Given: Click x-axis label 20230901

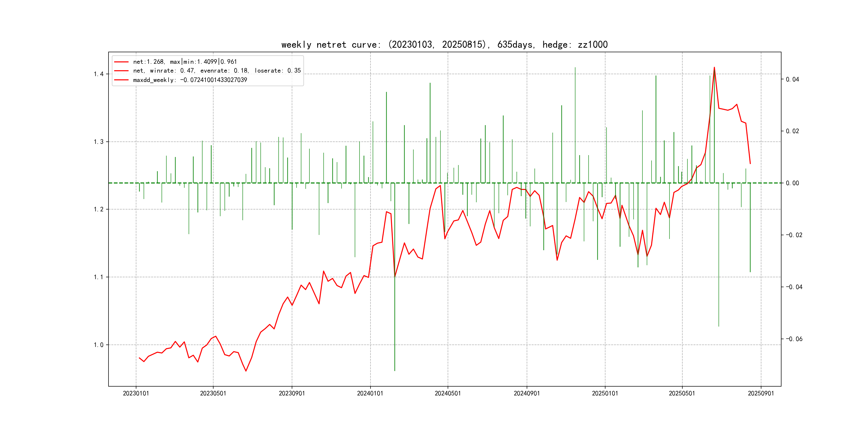Looking at the screenshot, I should [x=292, y=394].
